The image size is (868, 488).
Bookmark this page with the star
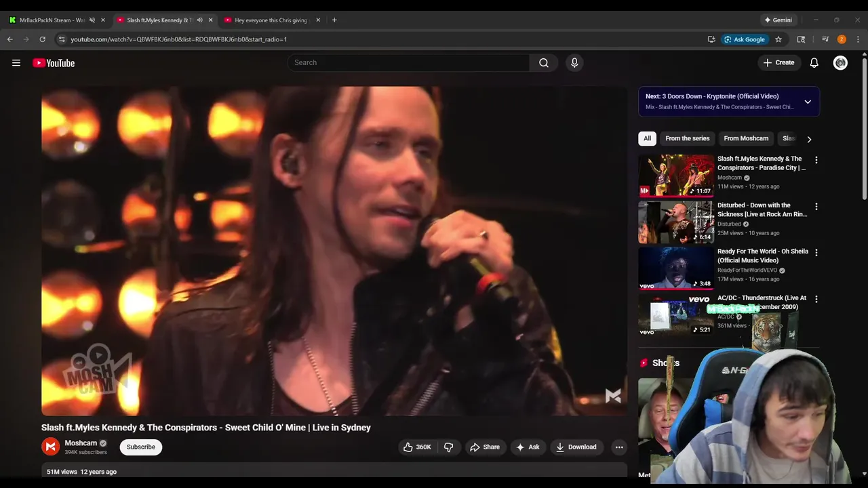[778, 39]
